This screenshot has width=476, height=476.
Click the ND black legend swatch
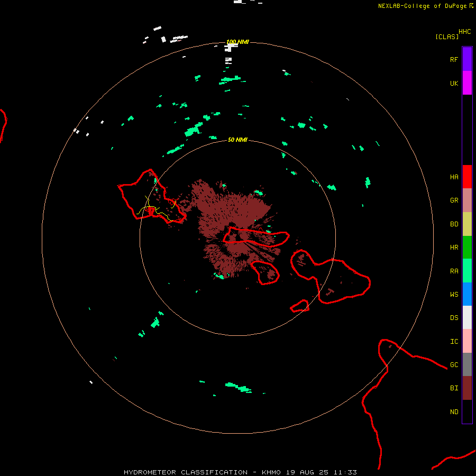[467, 411]
